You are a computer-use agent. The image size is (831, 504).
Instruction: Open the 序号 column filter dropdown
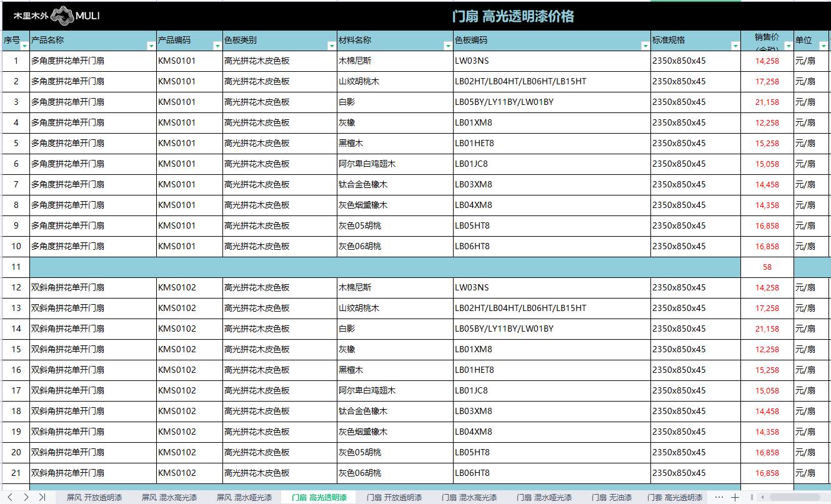[24, 46]
